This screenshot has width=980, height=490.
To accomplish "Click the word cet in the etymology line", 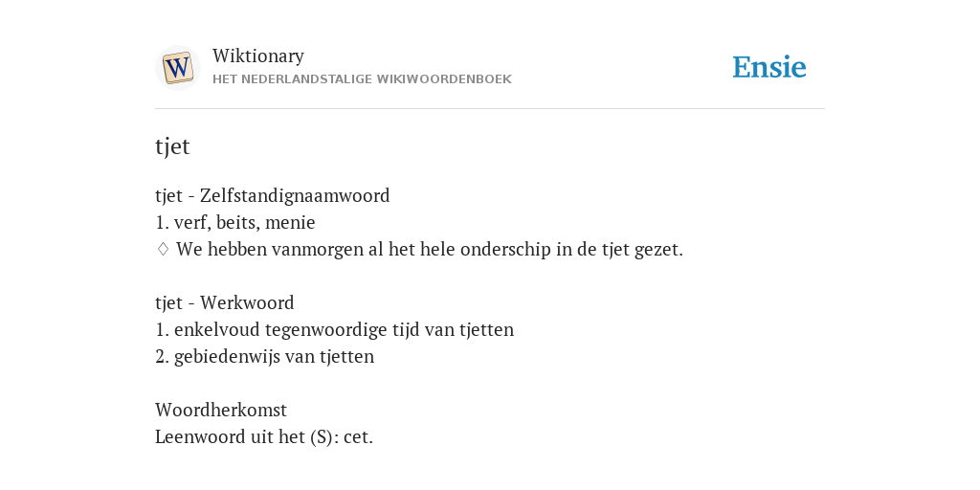I will pos(358,436).
